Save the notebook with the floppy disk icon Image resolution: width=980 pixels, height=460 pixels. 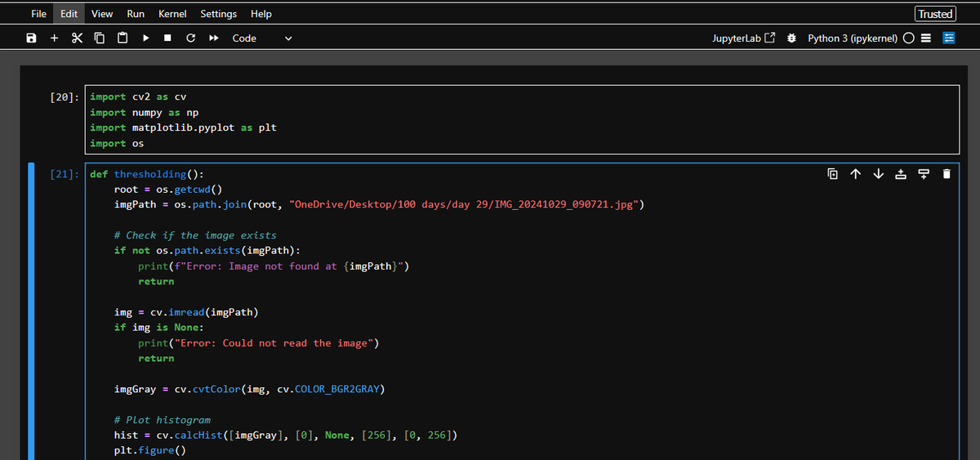(31, 38)
